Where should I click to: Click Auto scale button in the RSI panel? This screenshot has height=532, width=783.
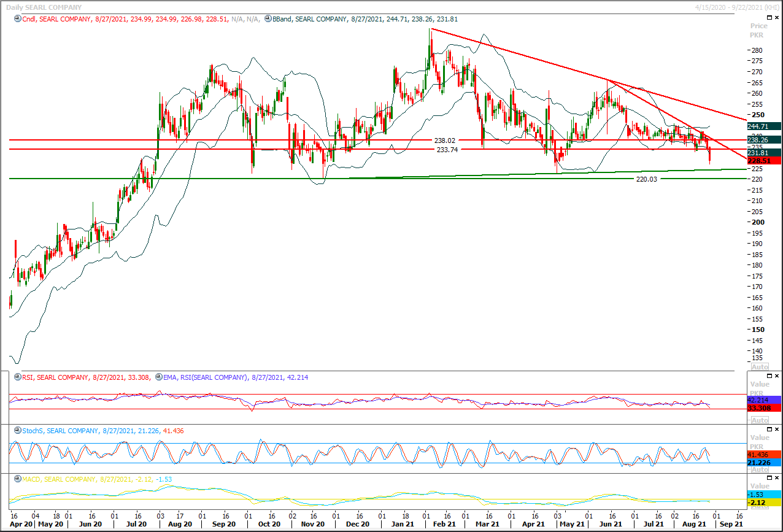pyautogui.click(x=760, y=420)
